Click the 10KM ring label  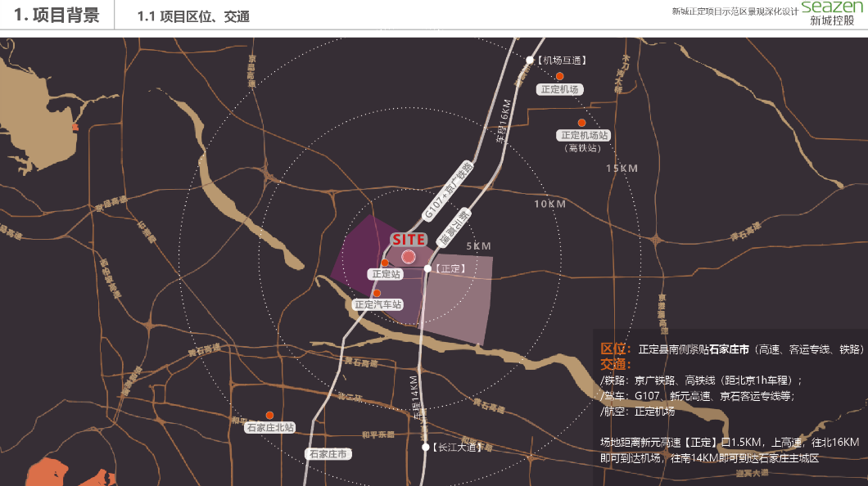549,204
